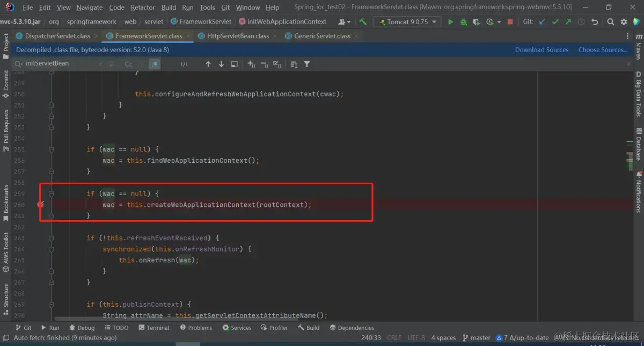Git push green arrow icon
Viewport: 644px width, 346px height.
pos(568,22)
